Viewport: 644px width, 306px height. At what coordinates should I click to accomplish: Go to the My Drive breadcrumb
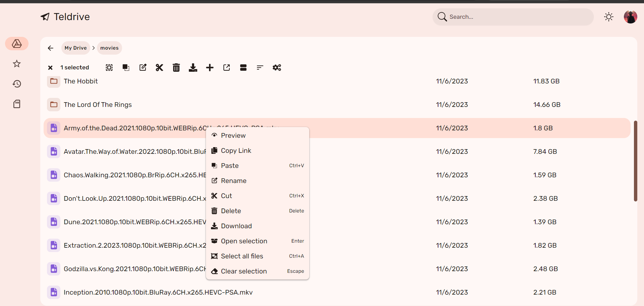coord(76,48)
